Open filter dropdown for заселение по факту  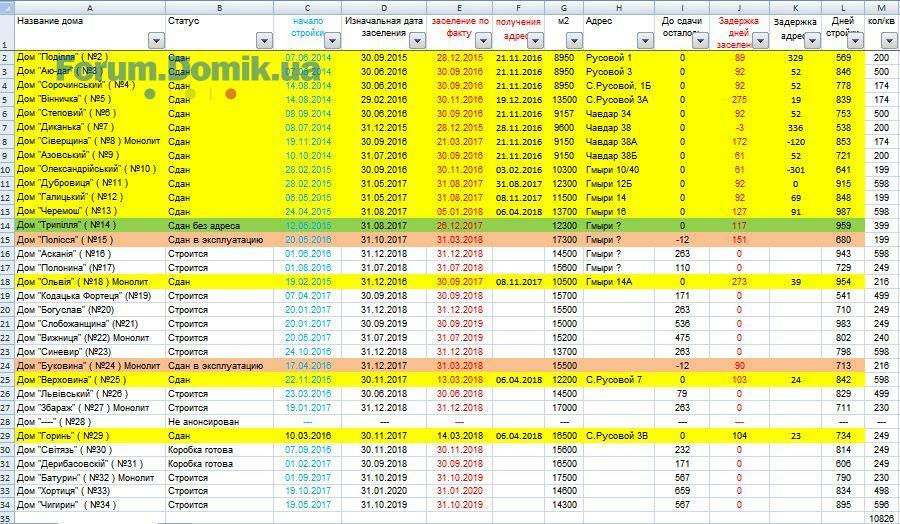click(x=483, y=41)
